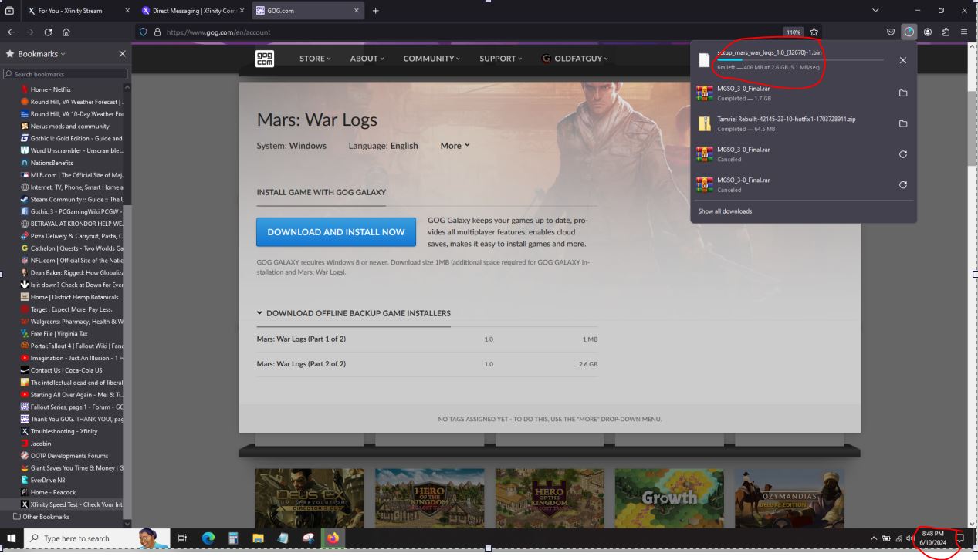Go back to the previous page

(x=11, y=32)
